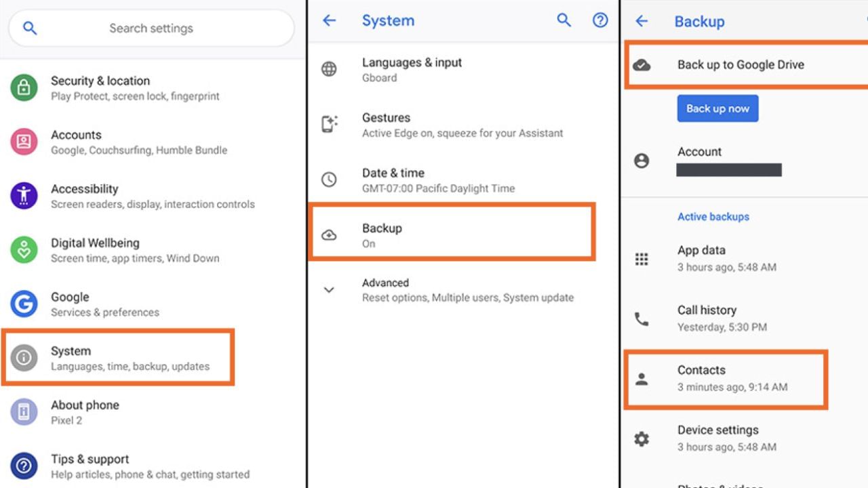
Task: Tap the About phone icon
Action: pos(24,411)
